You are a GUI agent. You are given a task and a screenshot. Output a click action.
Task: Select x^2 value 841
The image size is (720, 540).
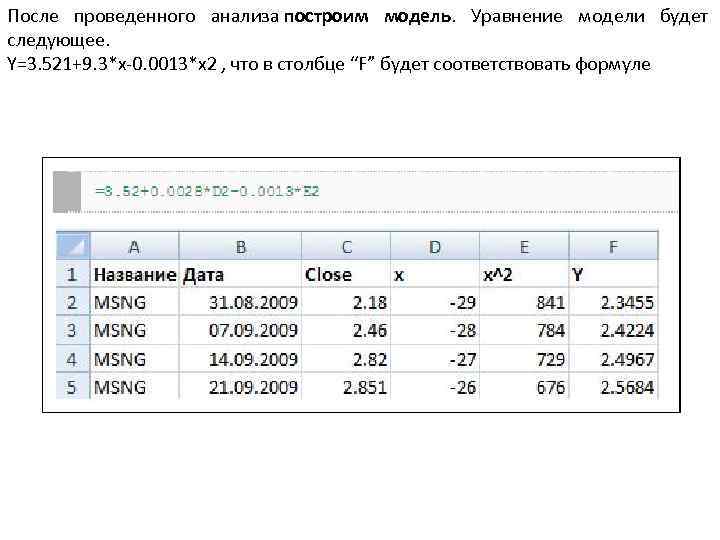click(524, 302)
